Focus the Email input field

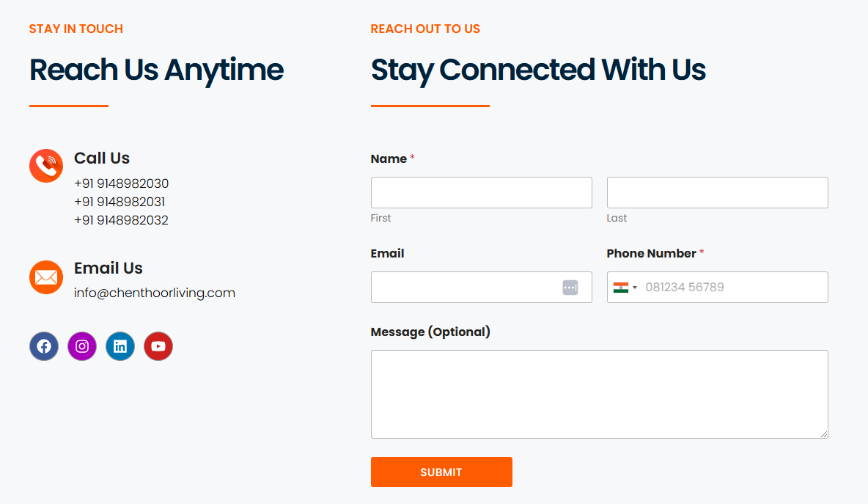tap(482, 288)
